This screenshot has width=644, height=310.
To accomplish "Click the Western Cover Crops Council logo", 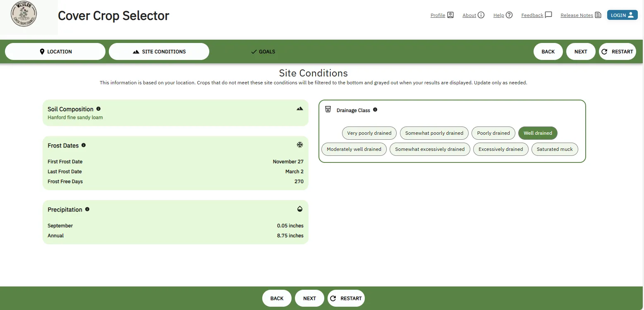I will (x=24, y=14).
